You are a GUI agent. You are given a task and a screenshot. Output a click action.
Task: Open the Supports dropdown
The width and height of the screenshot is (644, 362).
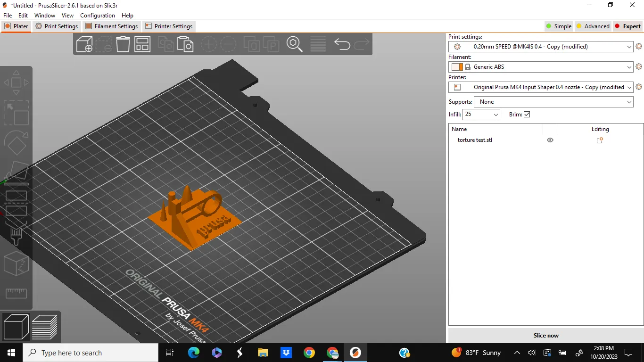click(629, 102)
